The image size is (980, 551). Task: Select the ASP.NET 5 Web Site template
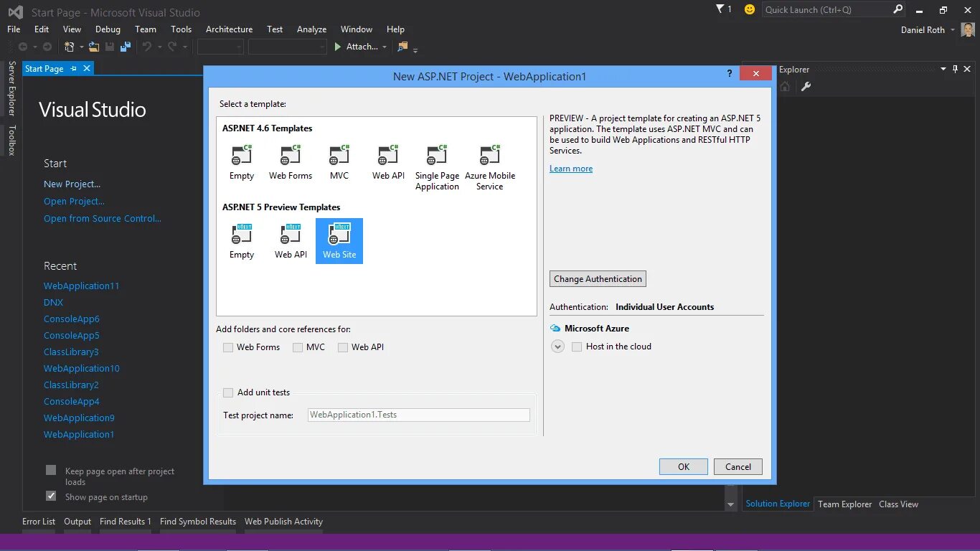pyautogui.click(x=339, y=241)
